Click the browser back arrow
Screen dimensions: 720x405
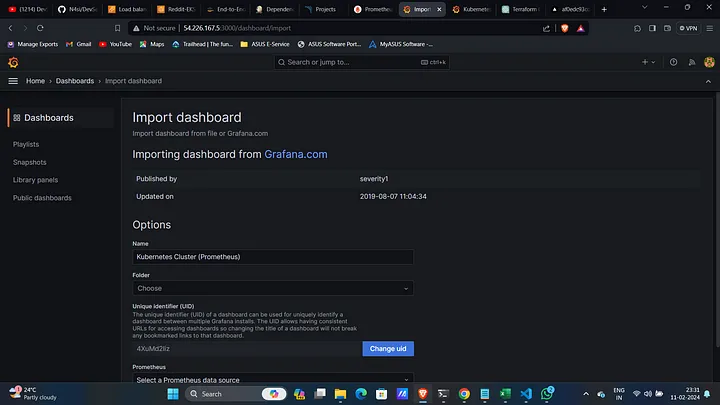11,28
